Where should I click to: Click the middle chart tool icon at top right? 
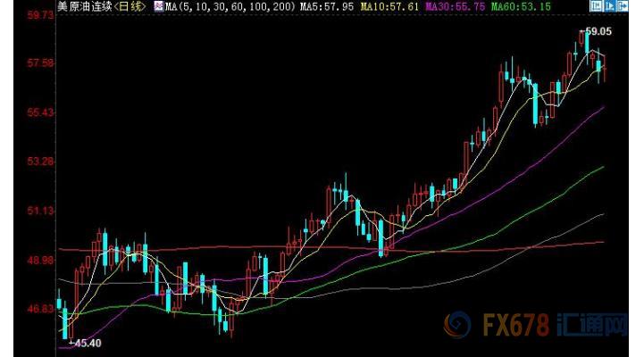tap(610, 6)
